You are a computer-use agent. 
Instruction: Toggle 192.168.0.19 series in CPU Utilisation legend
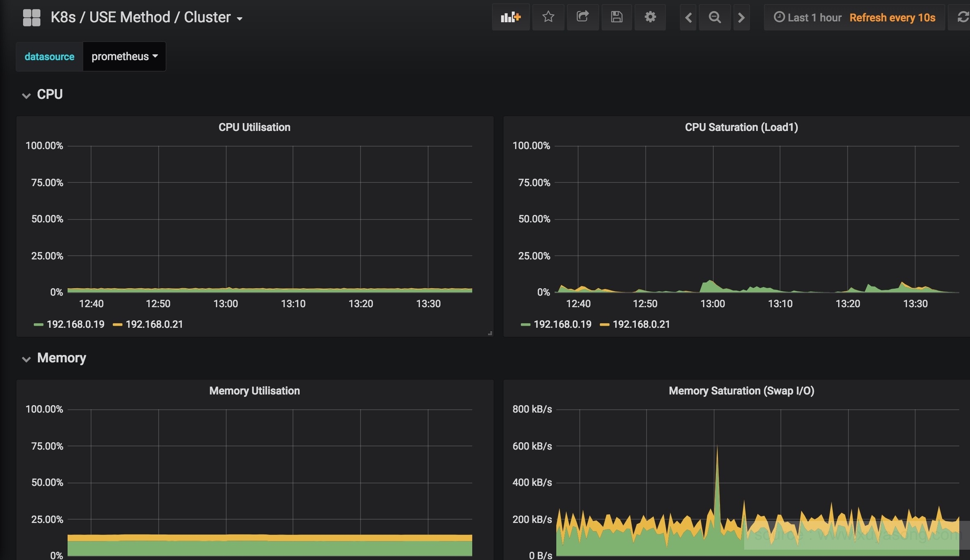(75, 324)
